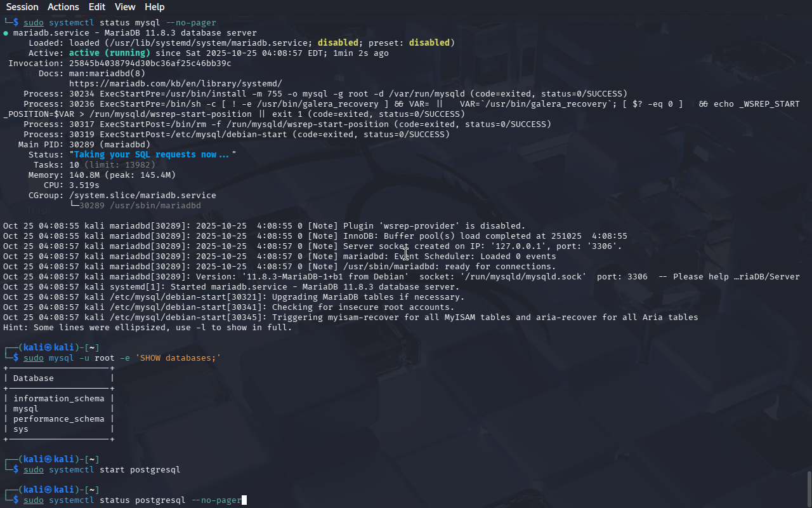812x508 pixels.
Task: Click 'Taking your SQL requests now...' status
Action: click(x=152, y=155)
